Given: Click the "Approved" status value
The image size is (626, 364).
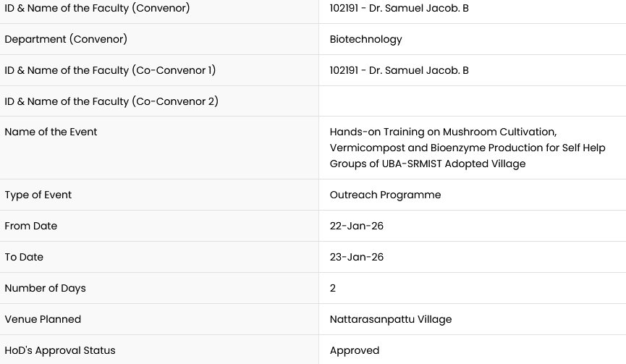Looking at the screenshot, I should [354, 350].
